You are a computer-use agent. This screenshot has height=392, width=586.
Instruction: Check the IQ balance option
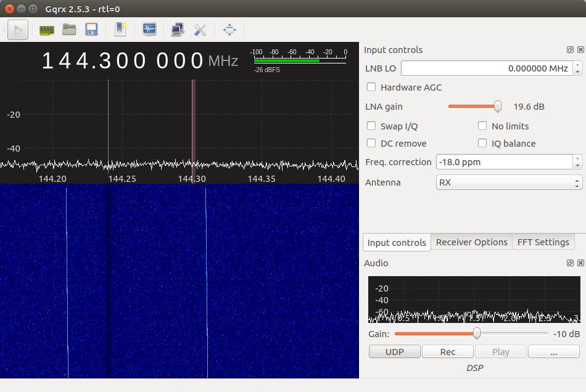pos(482,143)
